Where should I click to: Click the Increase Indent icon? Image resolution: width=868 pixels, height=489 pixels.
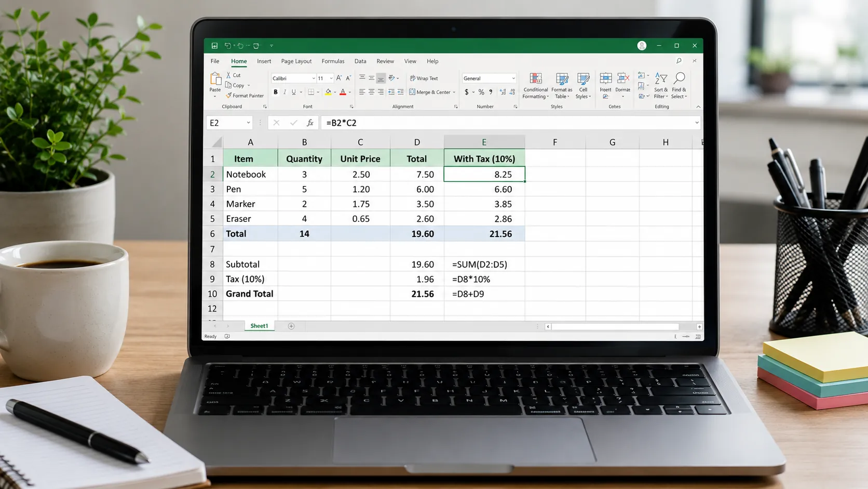[401, 92]
